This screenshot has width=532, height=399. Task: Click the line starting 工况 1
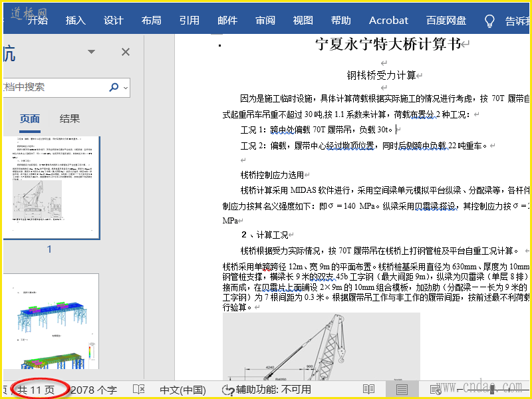[317, 130]
